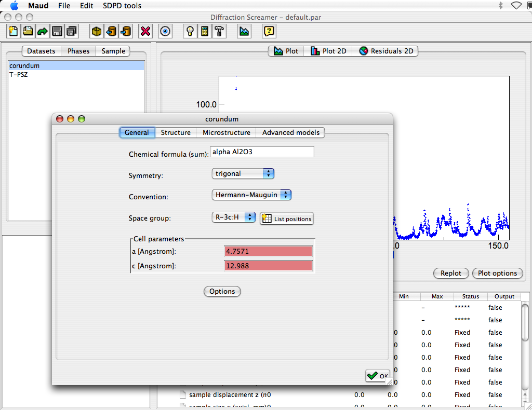
Task: Open file using the folder icon
Action: (28, 31)
